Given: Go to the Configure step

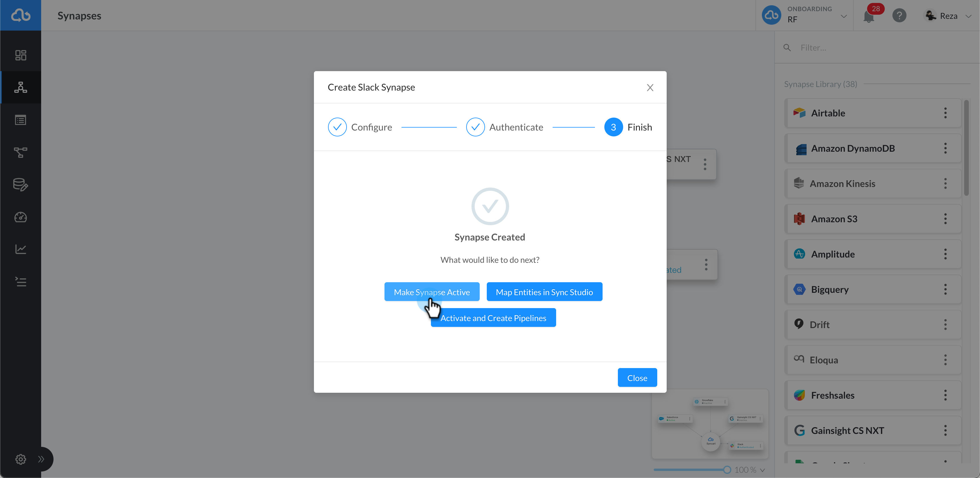Looking at the screenshot, I should point(360,127).
